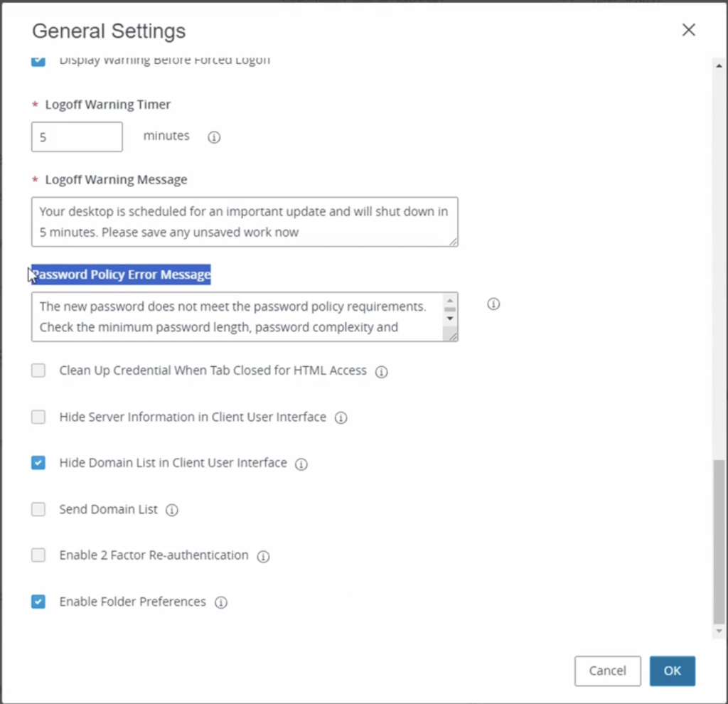Click the highlighted Password Policy Error Message label
Screen dimensions: 728x704
coord(121,274)
